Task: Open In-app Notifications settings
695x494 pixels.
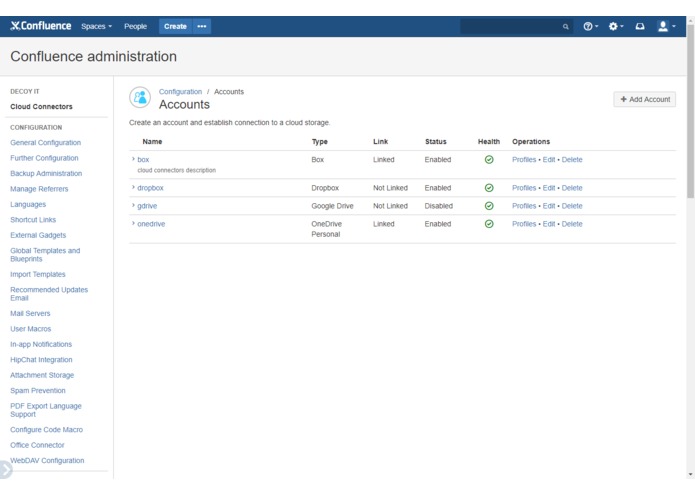Action: pos(41,344)
